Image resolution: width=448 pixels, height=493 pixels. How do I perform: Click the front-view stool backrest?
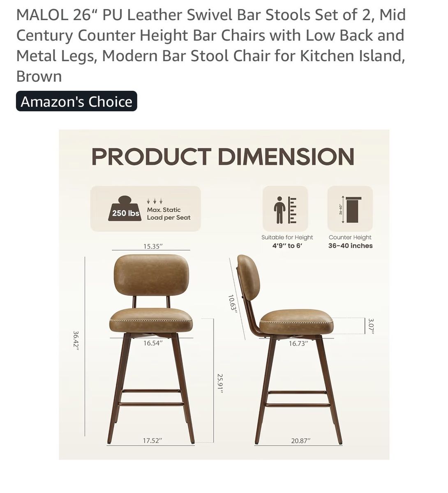151,275
